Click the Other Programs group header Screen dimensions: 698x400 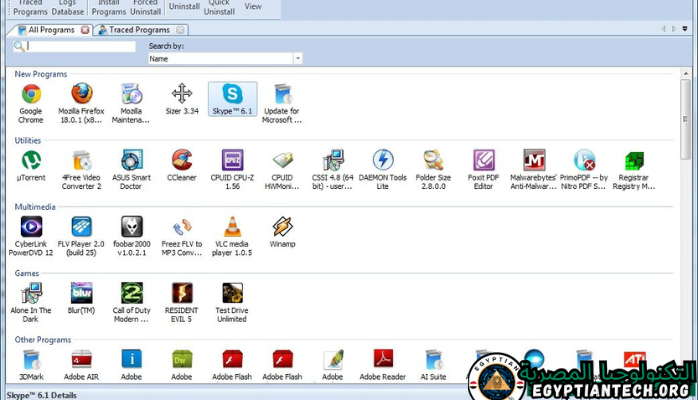click(x=43, y=339)
